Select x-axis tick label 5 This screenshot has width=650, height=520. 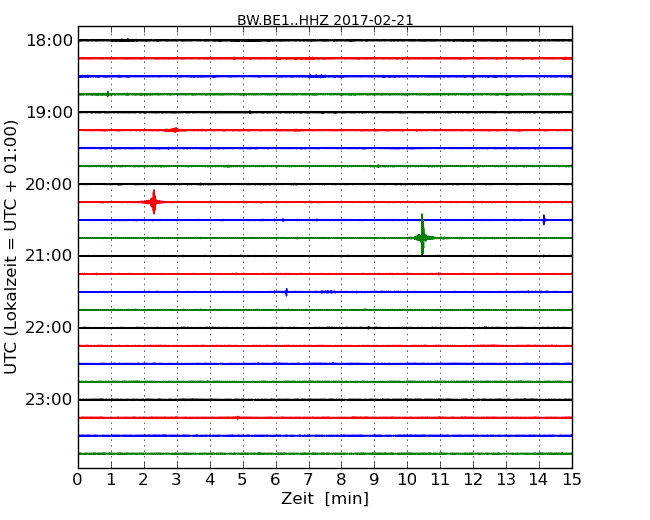click(x=243, y=480)
